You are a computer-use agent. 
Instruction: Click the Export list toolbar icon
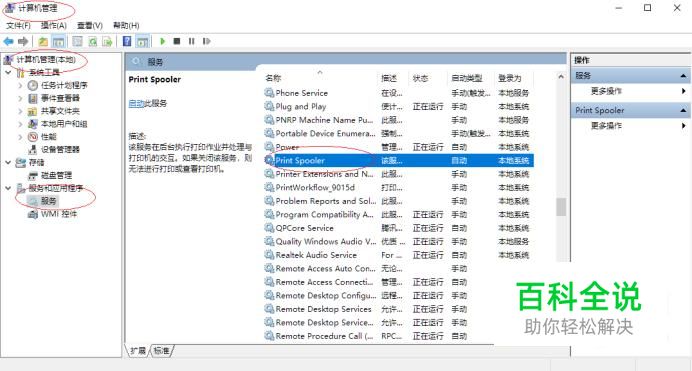tap(107, 41)
